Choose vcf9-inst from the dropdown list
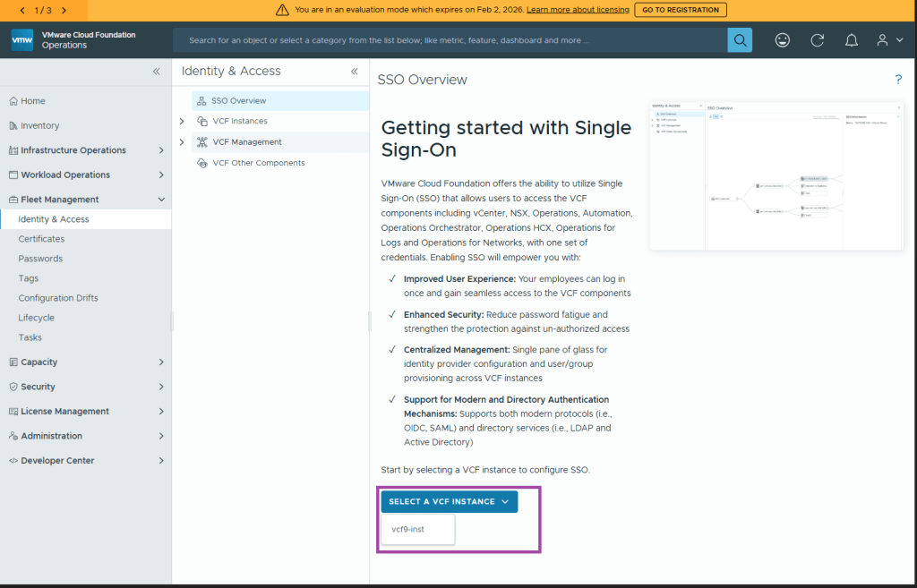 click(x=407, y=529)
